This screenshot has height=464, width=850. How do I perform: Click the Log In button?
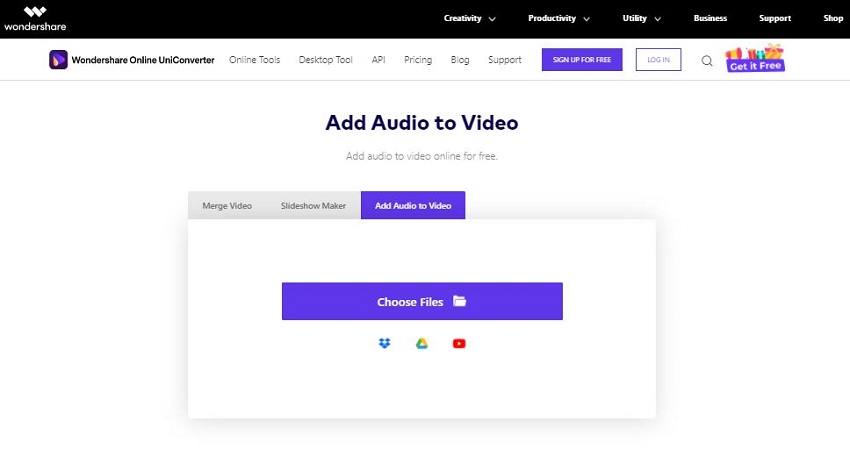[658, 60]
